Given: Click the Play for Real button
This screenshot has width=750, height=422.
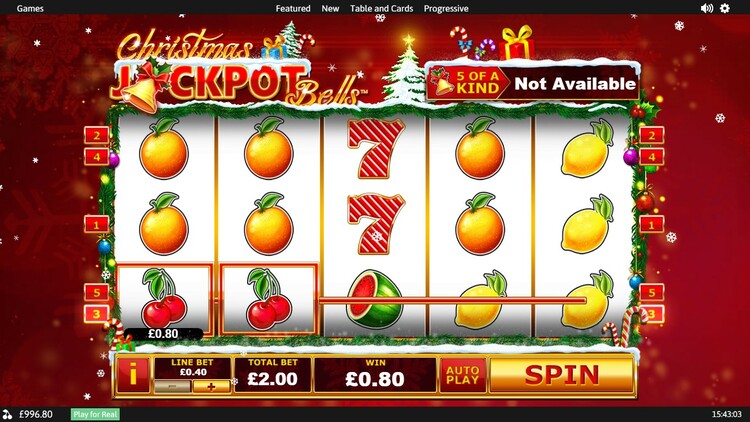Looking at the screenshot, I should tap(95, 414).
